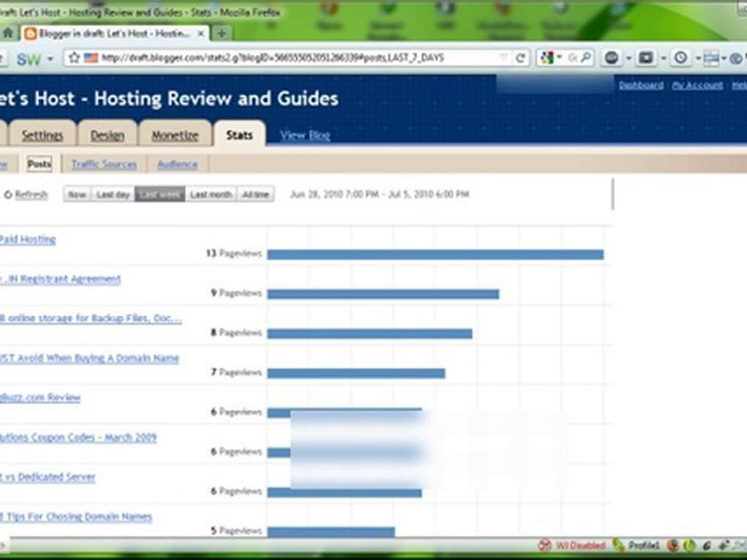The image size is (747, 560).
Task: Follow the View Blog link
Action: (305, 135)
